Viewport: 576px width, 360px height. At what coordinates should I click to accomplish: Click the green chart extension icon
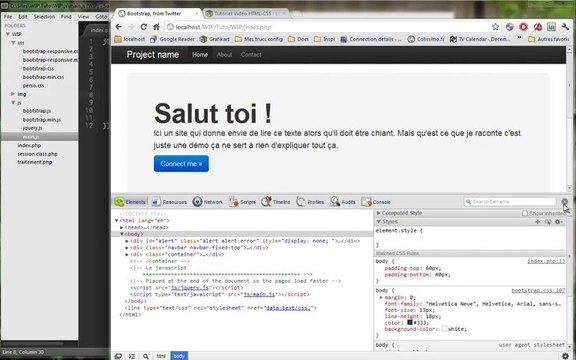[x=551, y=26]
